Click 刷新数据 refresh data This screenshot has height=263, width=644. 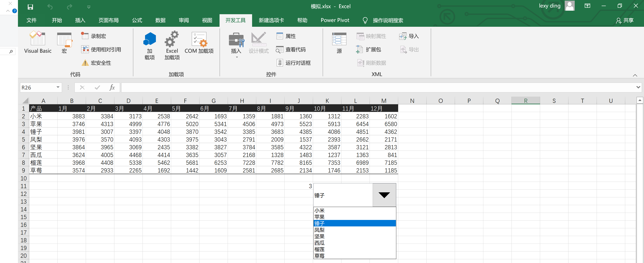point(371,63)
